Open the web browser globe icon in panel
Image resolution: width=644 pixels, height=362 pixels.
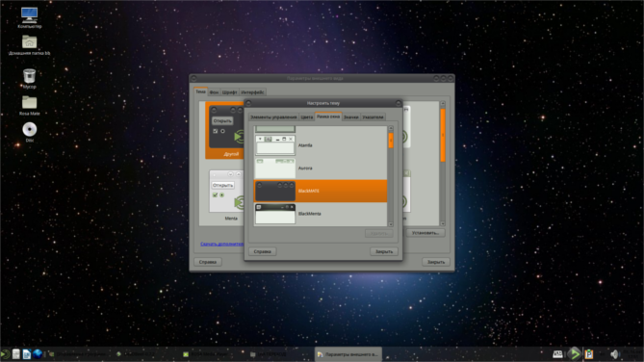[x=38, y=353]
